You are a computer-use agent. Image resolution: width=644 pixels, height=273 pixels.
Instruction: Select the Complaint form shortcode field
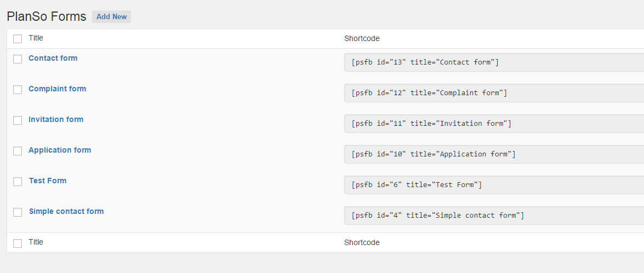pos(494,93)
